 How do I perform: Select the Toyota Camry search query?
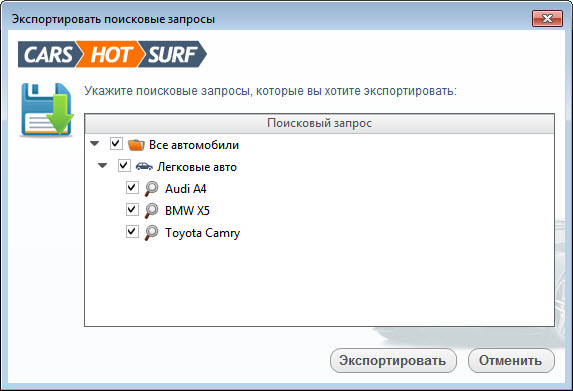202,233
